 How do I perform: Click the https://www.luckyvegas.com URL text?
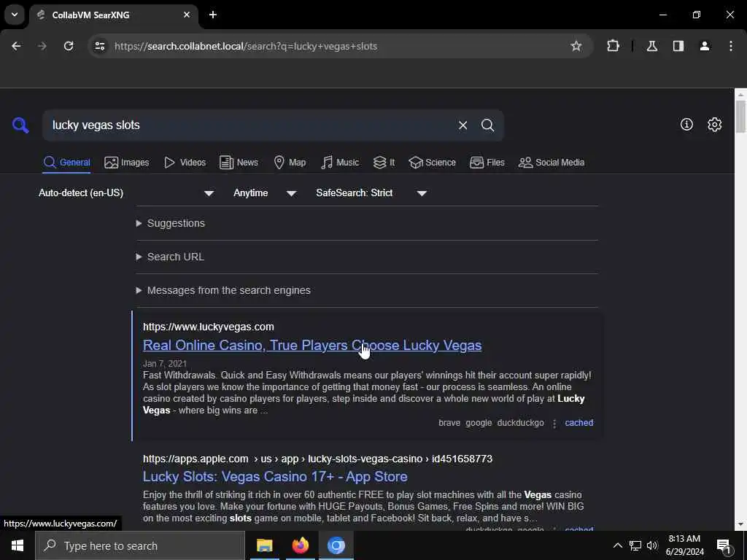click(208, 327)
